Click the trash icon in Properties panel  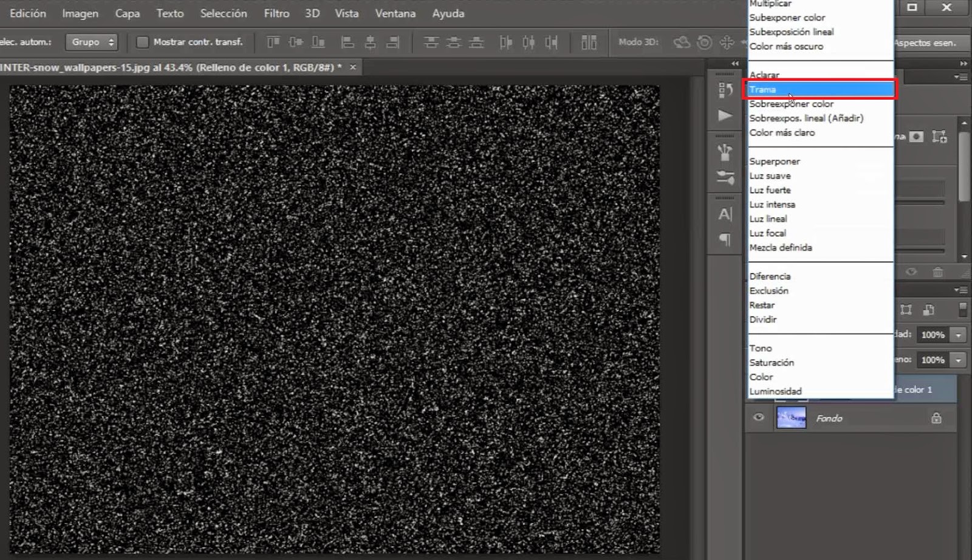click(937, 272)
